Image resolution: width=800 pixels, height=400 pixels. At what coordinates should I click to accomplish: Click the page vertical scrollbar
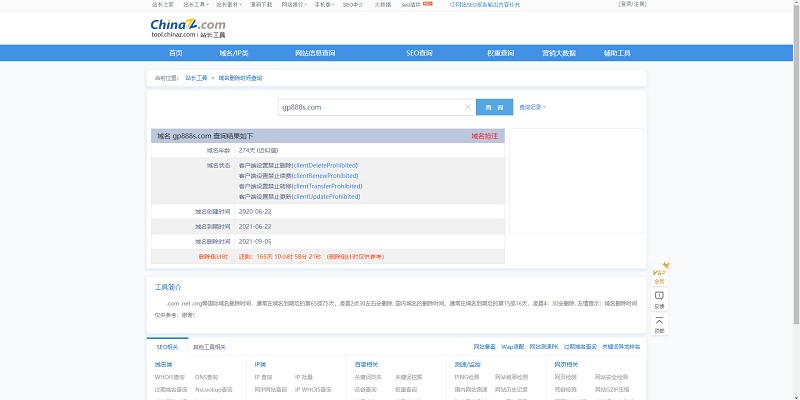(796, 162)
